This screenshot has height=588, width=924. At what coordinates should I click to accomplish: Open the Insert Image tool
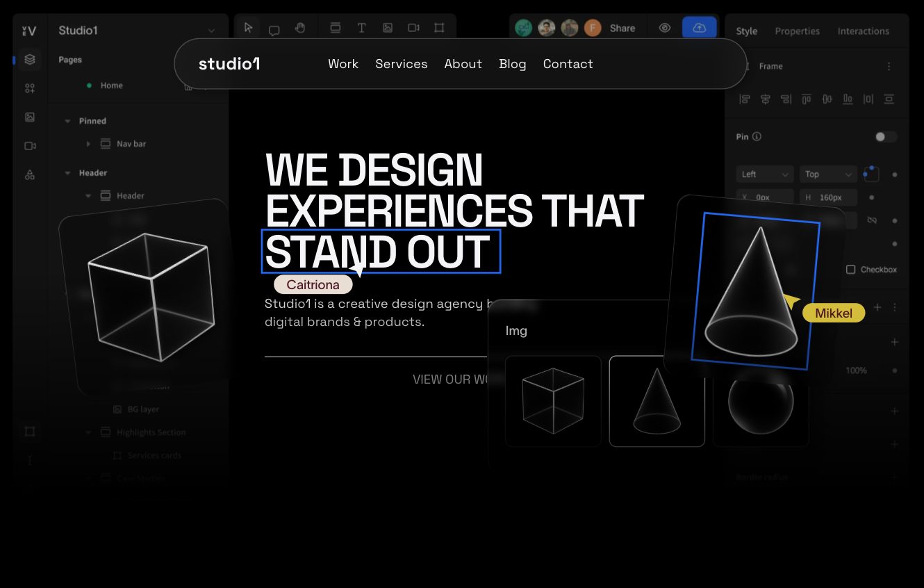pyautogui.click(x=387, y=28)
